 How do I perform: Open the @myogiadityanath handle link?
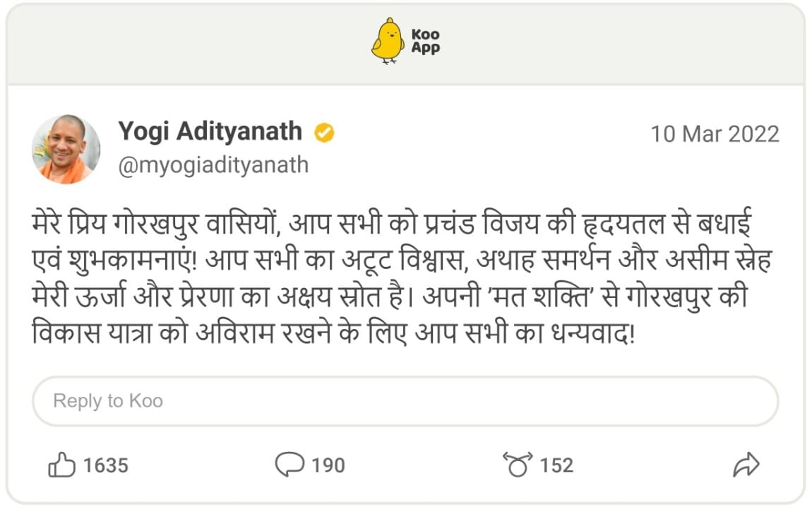pos(213,164)
